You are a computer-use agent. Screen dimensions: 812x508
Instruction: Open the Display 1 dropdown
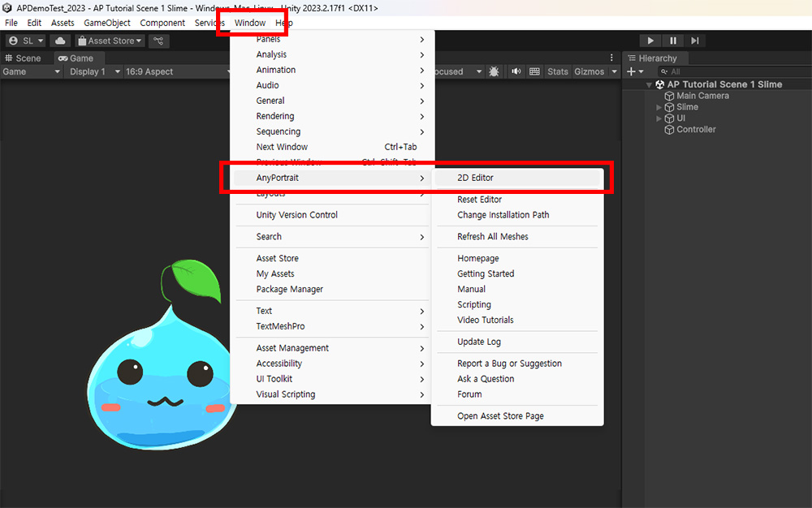pyautogui.click(x=94, y=71)
